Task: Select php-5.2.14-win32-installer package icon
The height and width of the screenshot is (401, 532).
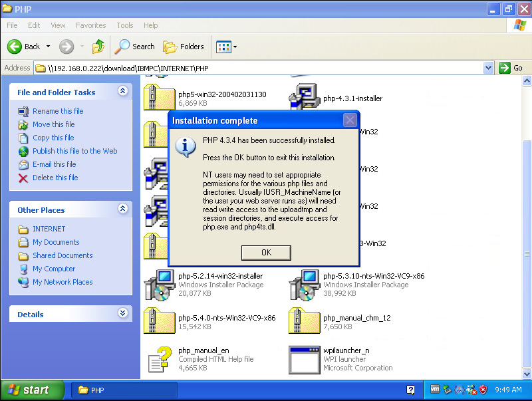Action: click(x=159, y=284)
